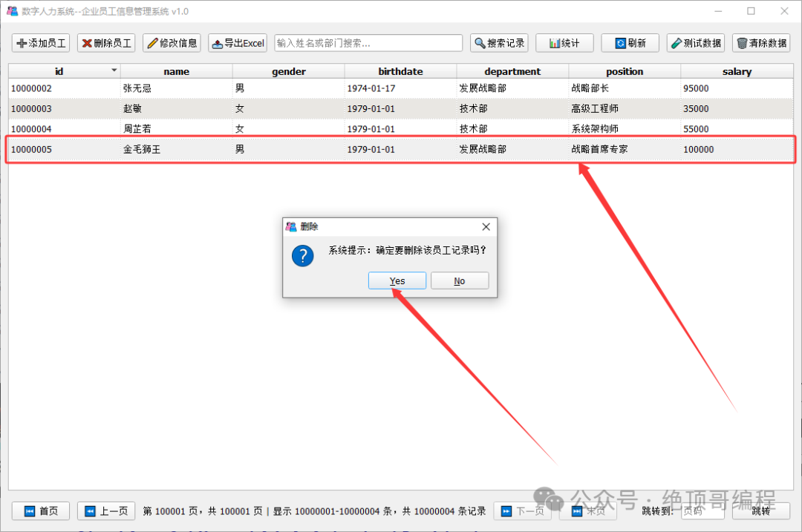Select the name cell 赵敏
The height and width of the screenshot is (532, 802).
coord(177,109)
